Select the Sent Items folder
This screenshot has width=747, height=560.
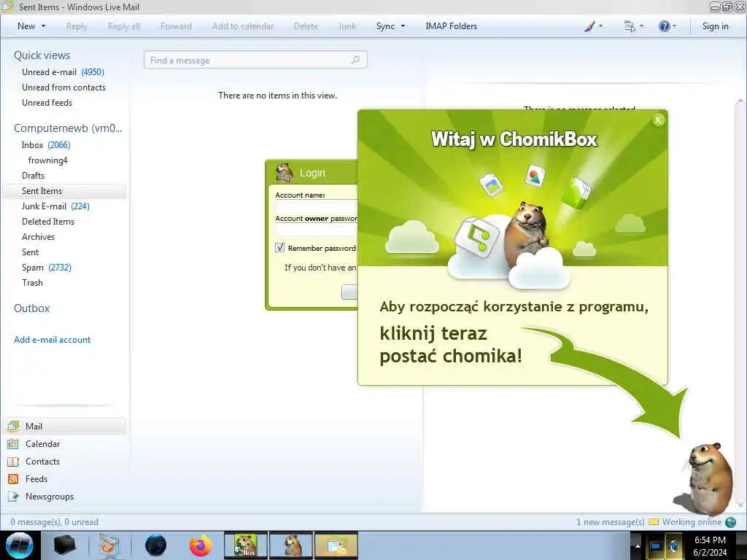click(64, 191)
